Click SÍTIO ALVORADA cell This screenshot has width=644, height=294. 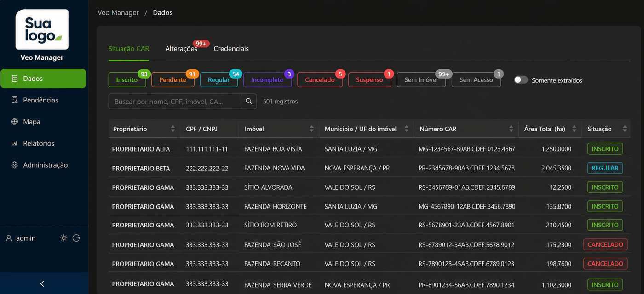(268, 187)
